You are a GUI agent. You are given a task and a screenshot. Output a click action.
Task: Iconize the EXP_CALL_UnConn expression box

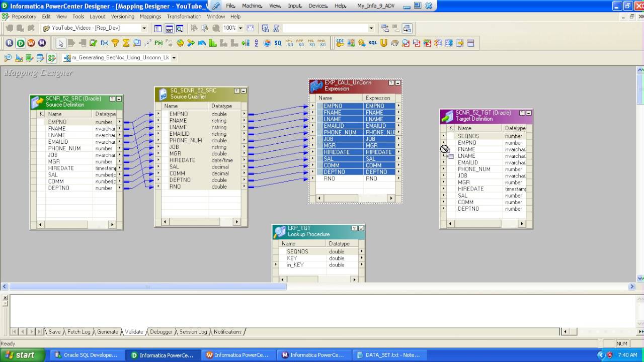coord(398,83)
